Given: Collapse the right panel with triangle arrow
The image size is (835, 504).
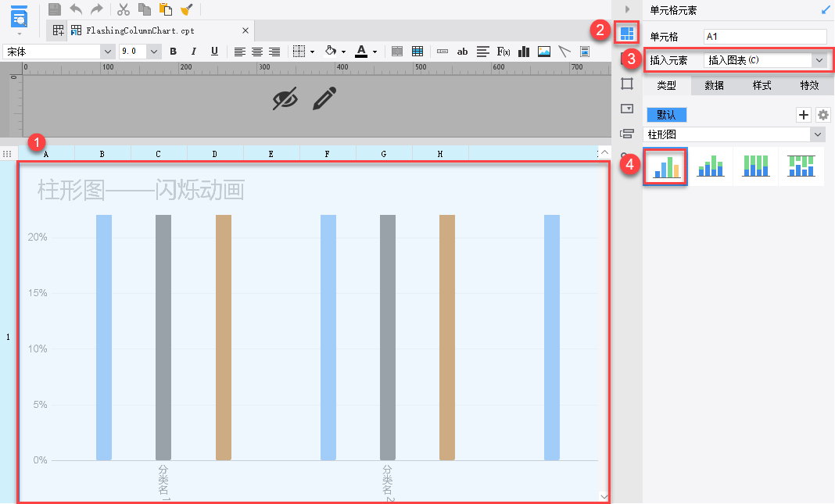Looking at the screenshot, I should [x=627, y=9].
